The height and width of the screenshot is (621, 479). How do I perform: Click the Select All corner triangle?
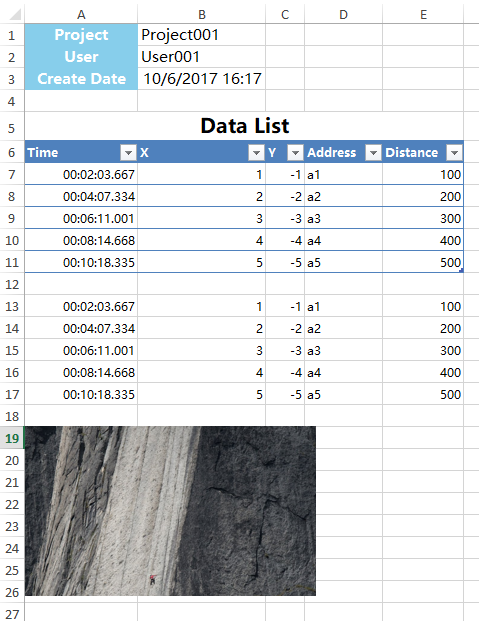[15, 15]
